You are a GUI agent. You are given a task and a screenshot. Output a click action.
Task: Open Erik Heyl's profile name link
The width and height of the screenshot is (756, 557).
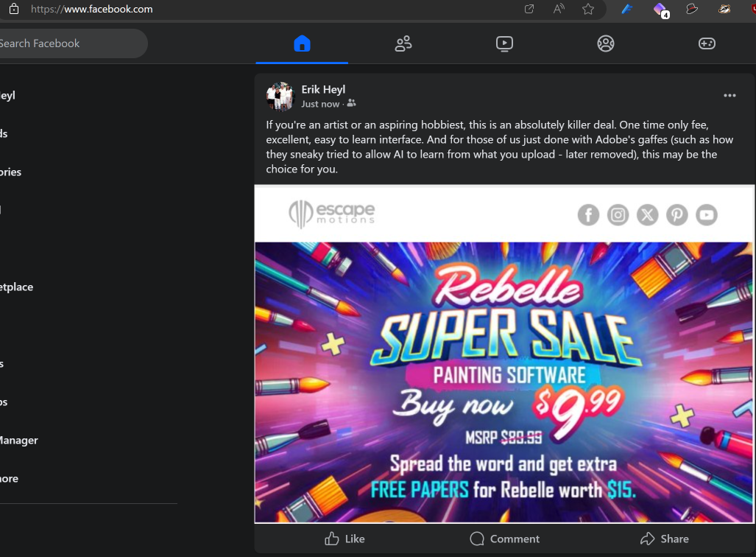[323, 89]
